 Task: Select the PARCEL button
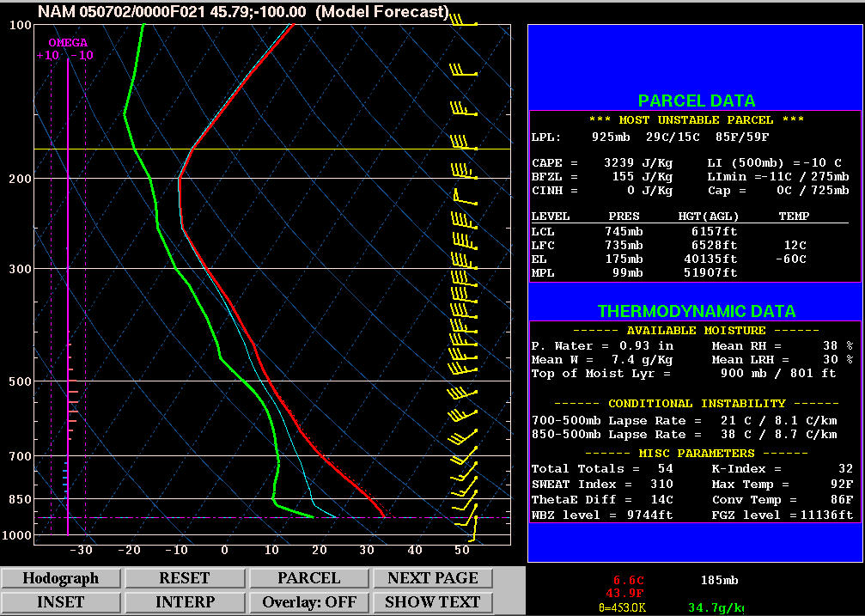pos(308,578)
